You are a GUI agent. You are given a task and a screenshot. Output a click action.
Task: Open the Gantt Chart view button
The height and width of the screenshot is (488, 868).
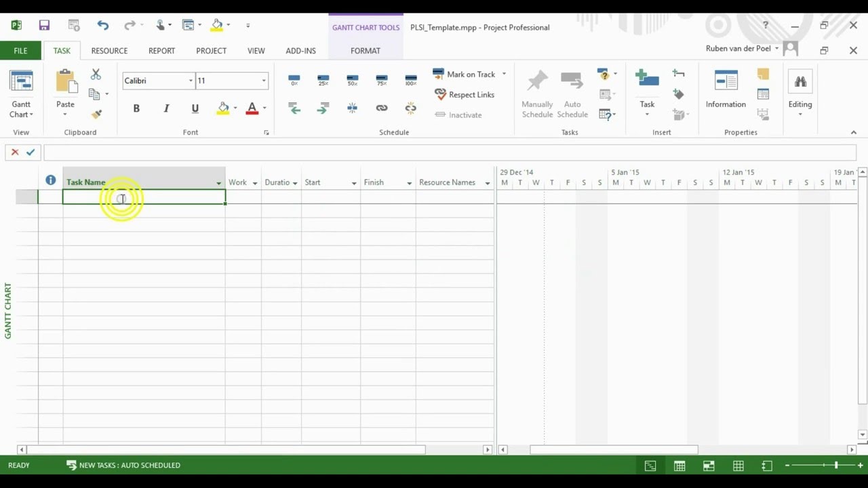21,94
